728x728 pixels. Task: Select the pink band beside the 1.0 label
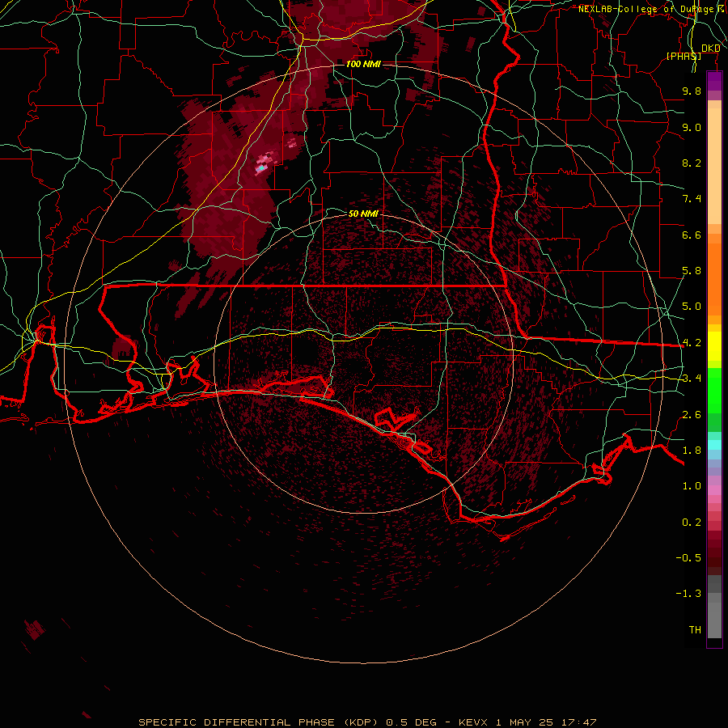click(714, 490)
